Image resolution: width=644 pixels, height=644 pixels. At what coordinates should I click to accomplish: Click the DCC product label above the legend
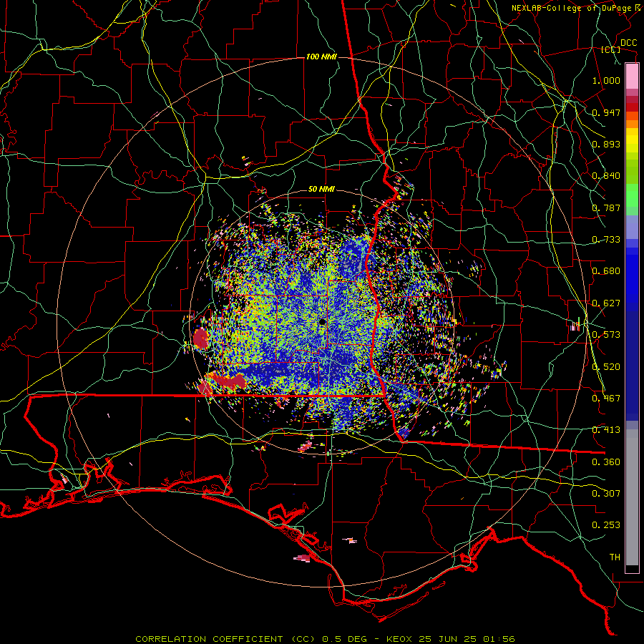pyautogui.click(x=628, y=42)
